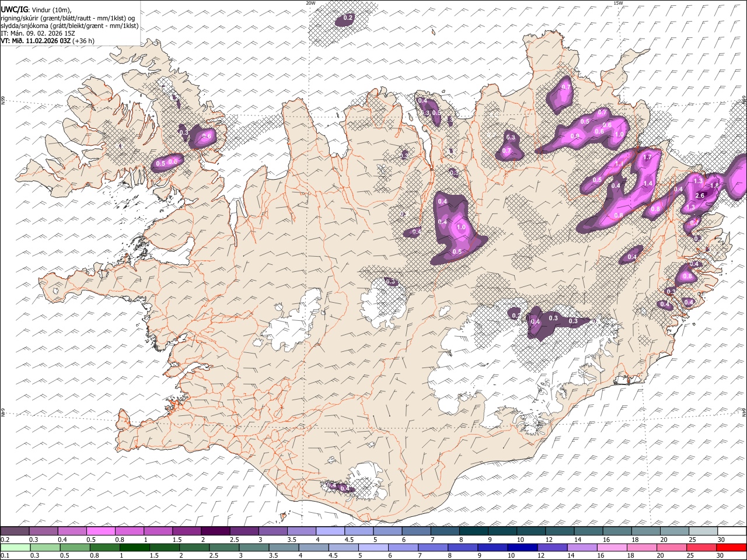The width and height of the screenshot is (747, 560).
Task: Click the 'rigning/skúrir (grænt/blátt/rautt' legend description line
Action: (68, 18)
